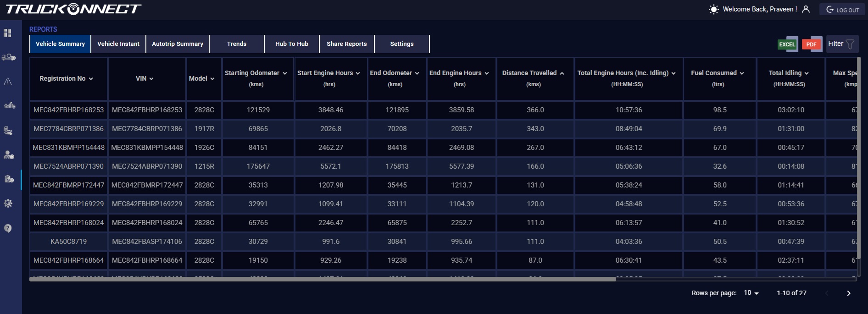Image resolution: width=868 pixels, height=314 pixels.
Task: Expand the Fuel Consumed column sort arrow
Action: point(742,73)
